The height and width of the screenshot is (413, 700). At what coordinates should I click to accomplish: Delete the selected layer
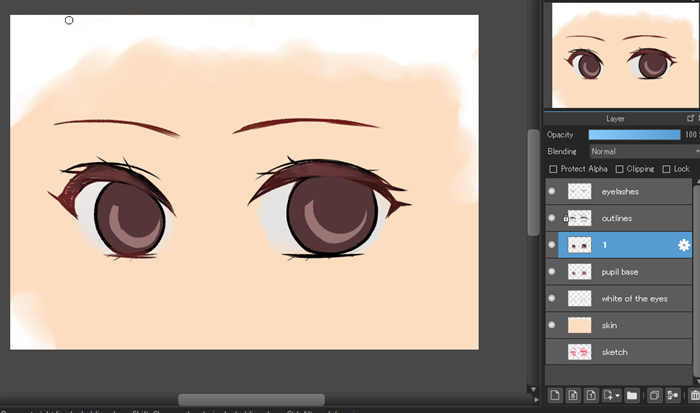pyautogui.click(x=694, y=395)
